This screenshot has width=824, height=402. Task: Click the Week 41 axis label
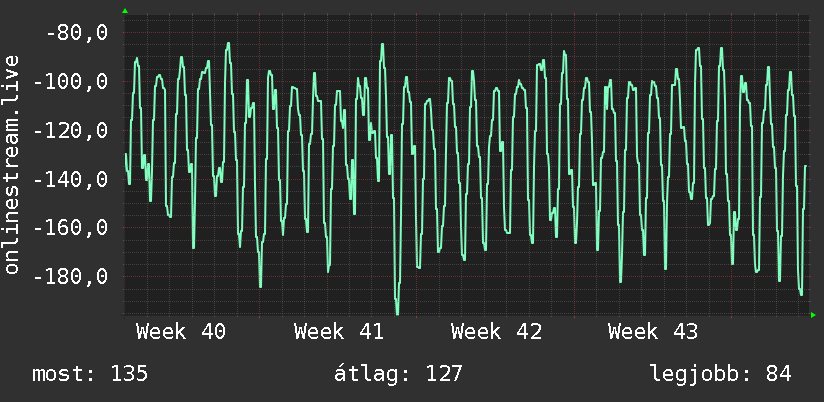[338, 332]
